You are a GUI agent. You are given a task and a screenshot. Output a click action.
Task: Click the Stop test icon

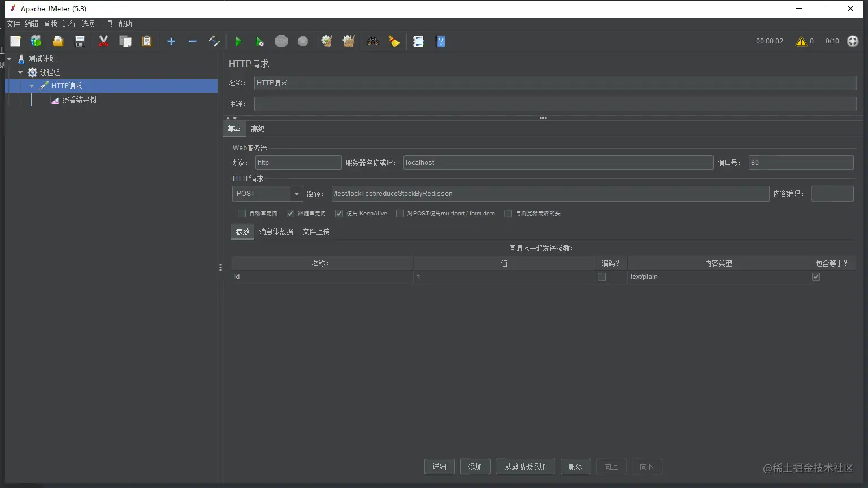pos(281,41)
